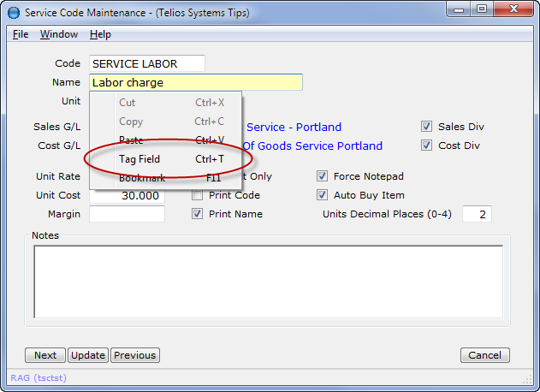Open the File menu
This screenshot has width=540, height=392.
click(x=21, y=34)
